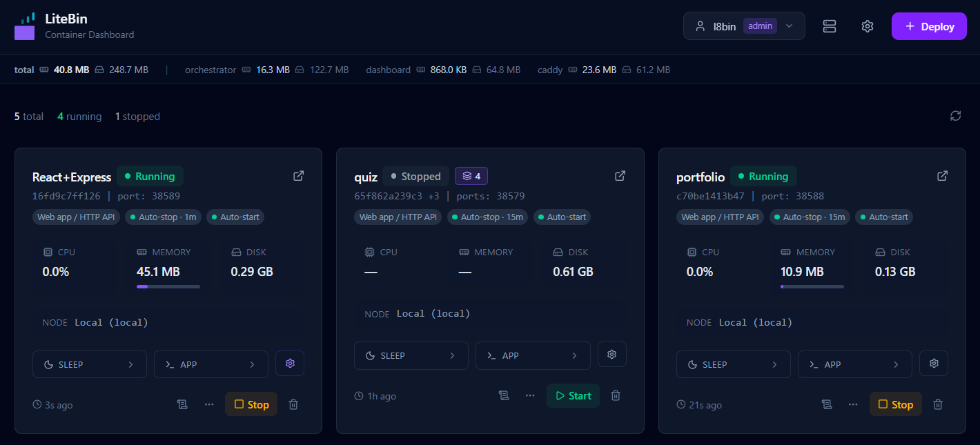Screen dimensions: 980x445
Task: Toggle Auto-stop 15m tag on quiz
Action: pos(488,217)
